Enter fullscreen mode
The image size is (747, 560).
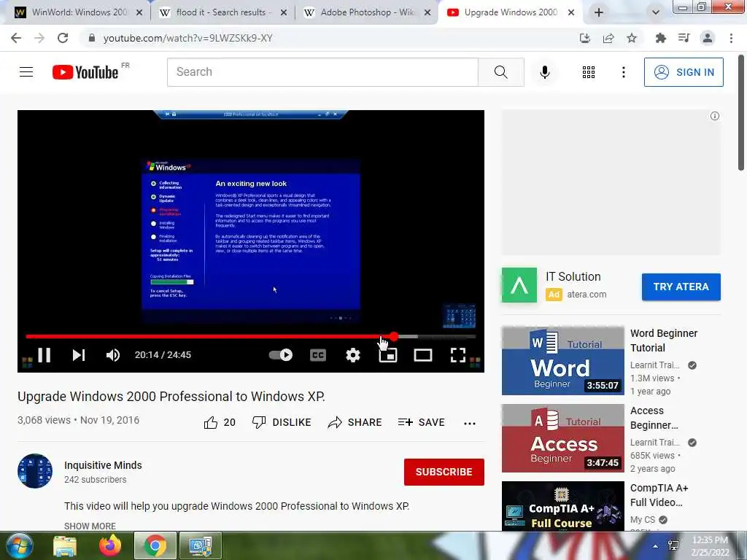pyautogui.click(x=458, y=355)
